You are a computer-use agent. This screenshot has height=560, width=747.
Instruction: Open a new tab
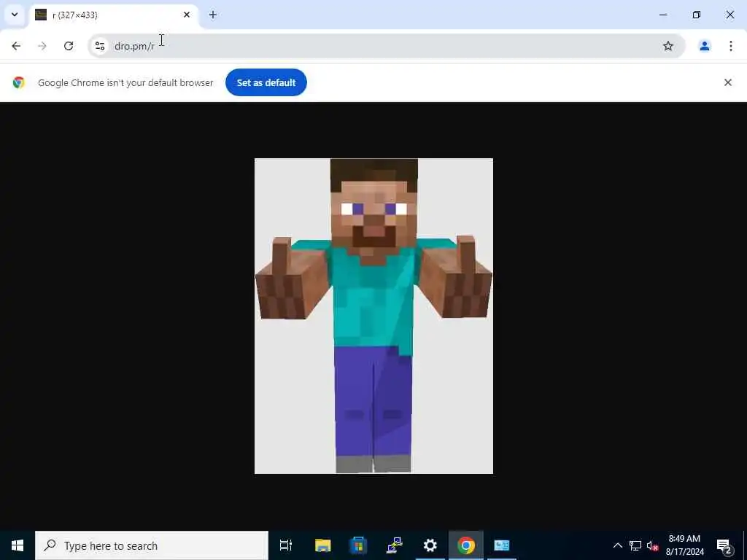click(213, 15)
